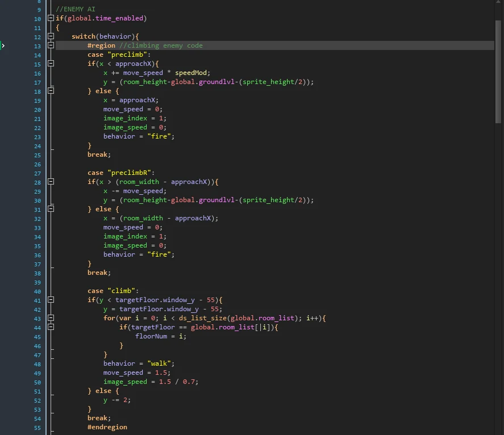504x435 pixels.
Task: Fold the for loop over global.room_list
Action: 51,318
